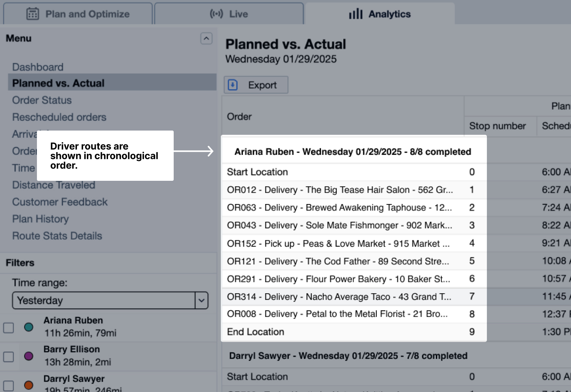Select the Yesterday time range combo box

[x=104, y=300]
